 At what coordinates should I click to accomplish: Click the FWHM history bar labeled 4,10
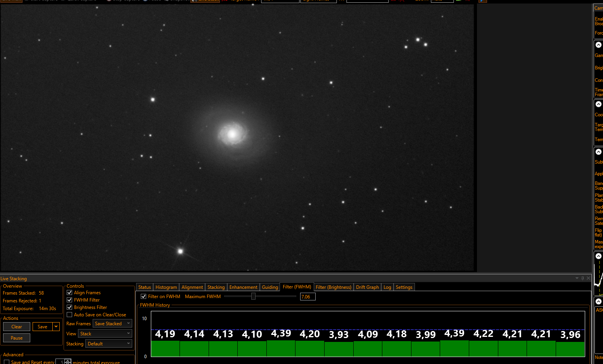252,349
